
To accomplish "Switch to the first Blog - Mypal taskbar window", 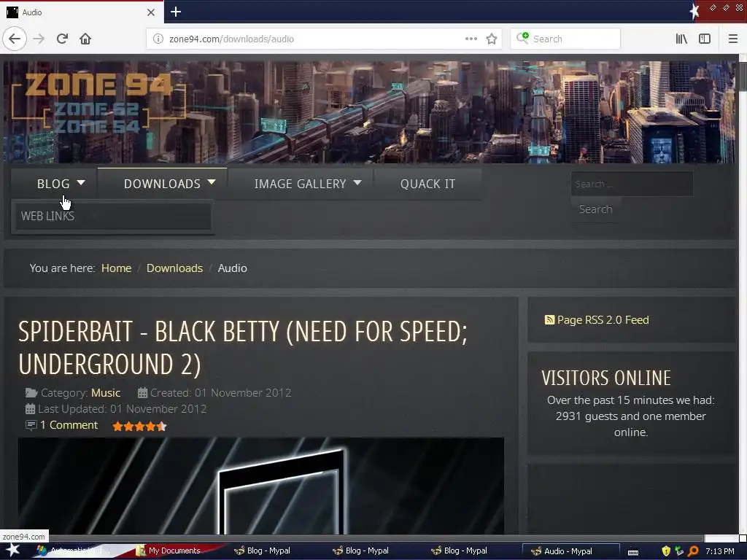I will pyautogui.click(x=263, y=551).
